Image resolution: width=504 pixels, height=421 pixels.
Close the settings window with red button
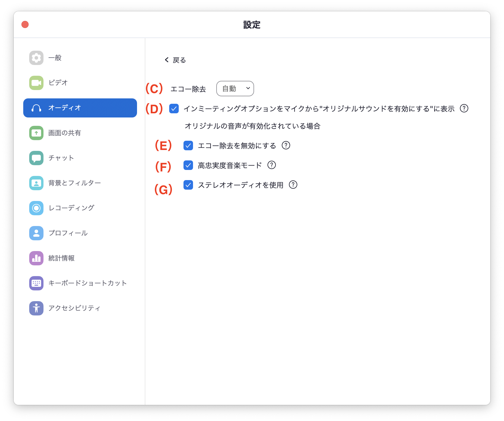pos(25,24)
